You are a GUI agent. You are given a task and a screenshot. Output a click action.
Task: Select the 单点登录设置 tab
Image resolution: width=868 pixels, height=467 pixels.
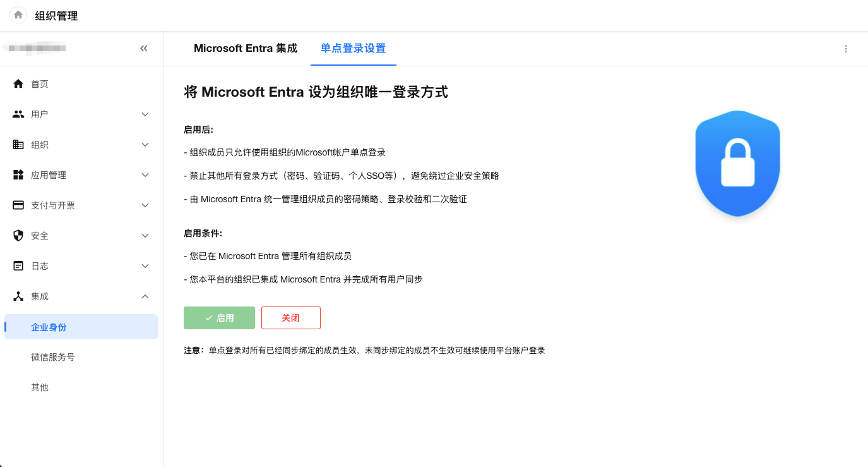[353, 49]
